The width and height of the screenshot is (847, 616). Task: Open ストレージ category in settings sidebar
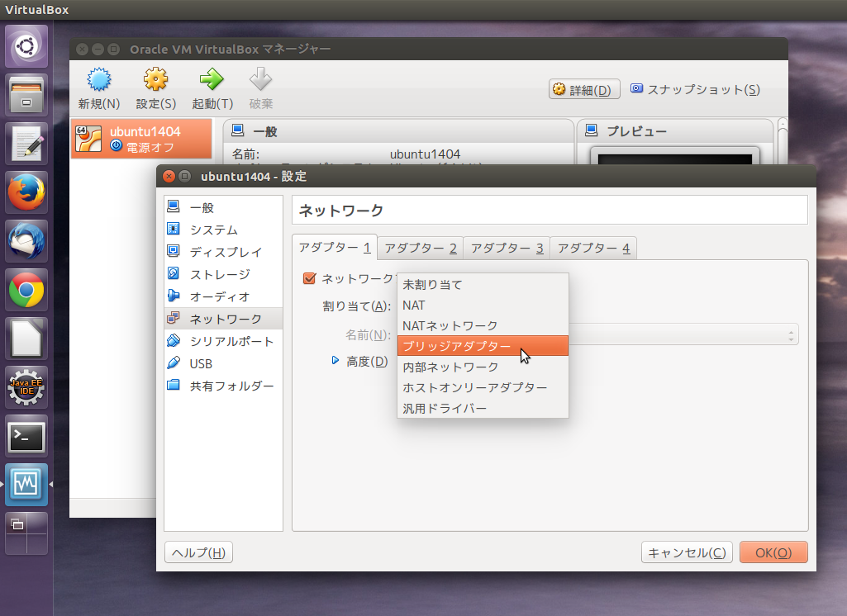click(223, 274)
